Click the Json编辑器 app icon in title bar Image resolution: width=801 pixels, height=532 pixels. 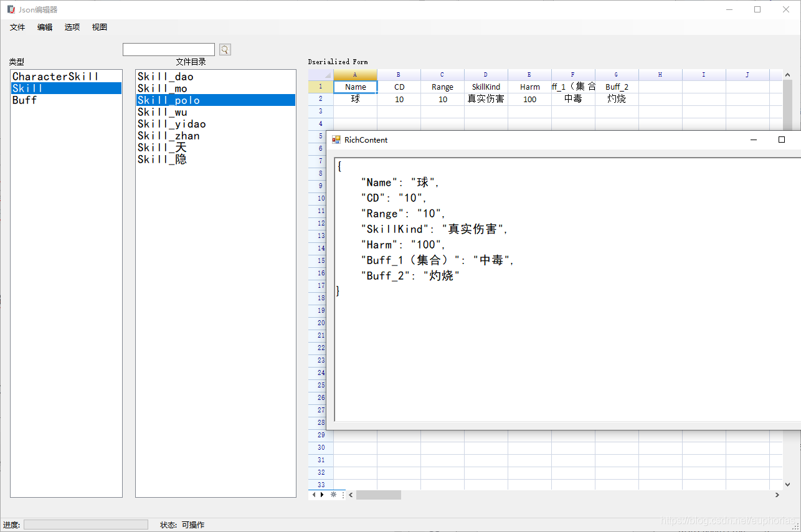[11, 9]
